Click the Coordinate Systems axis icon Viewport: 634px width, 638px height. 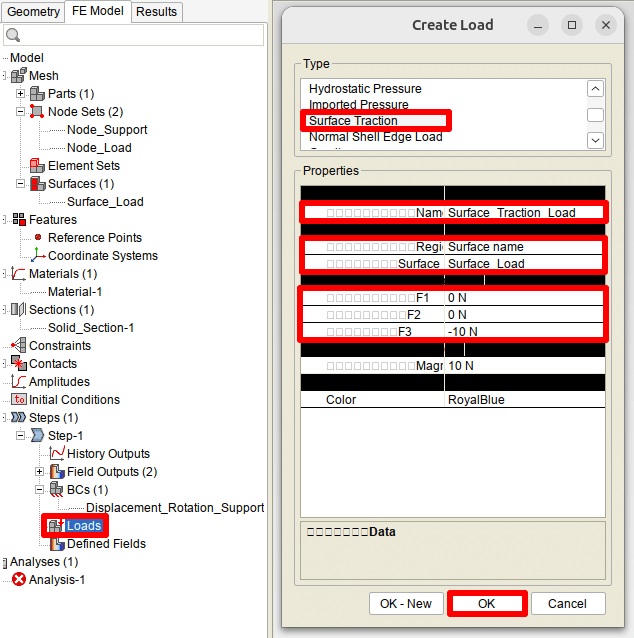38,255
